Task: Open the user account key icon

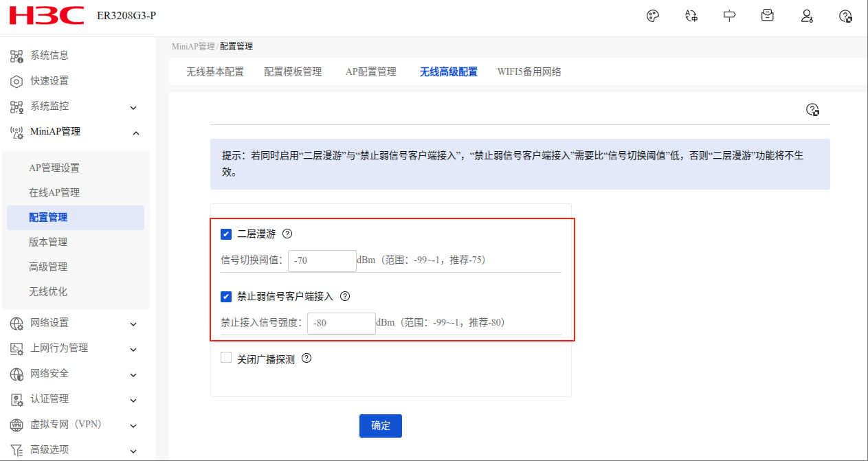Action: (x=807, y=16)
